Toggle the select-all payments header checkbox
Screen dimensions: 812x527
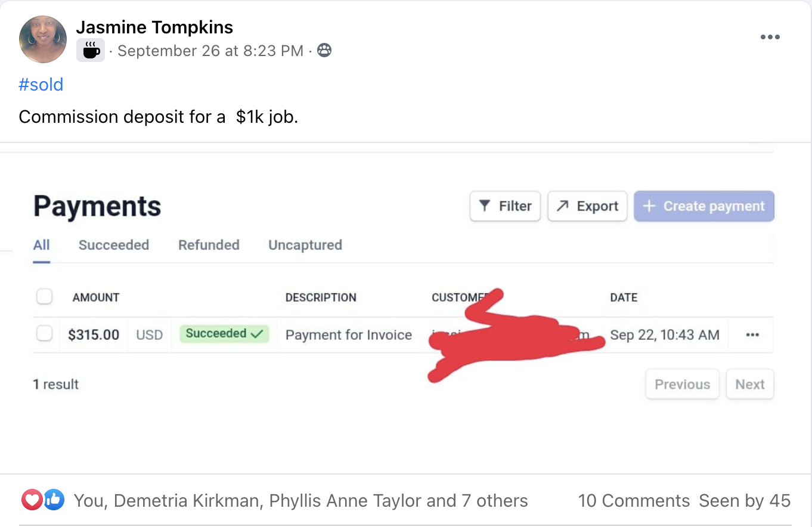[45, 296]
